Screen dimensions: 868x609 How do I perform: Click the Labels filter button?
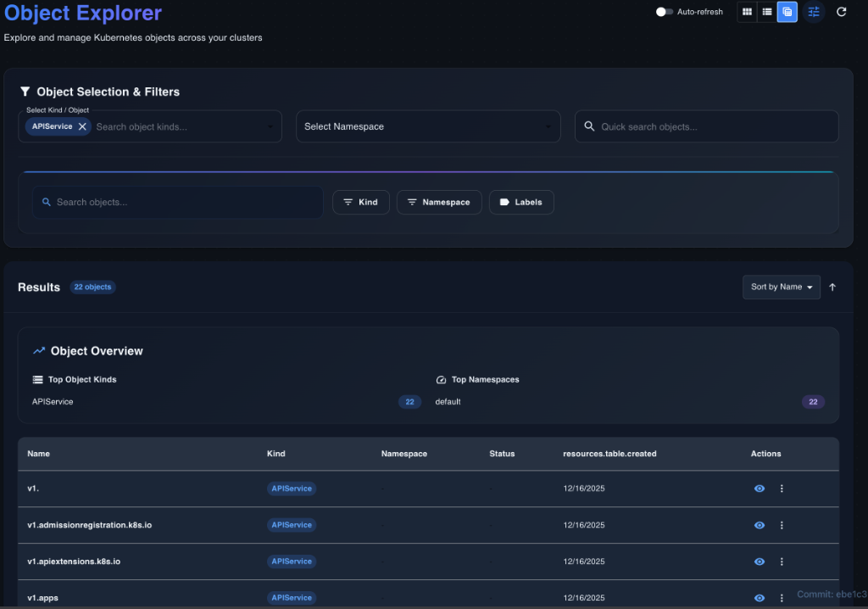click(521, 203)
